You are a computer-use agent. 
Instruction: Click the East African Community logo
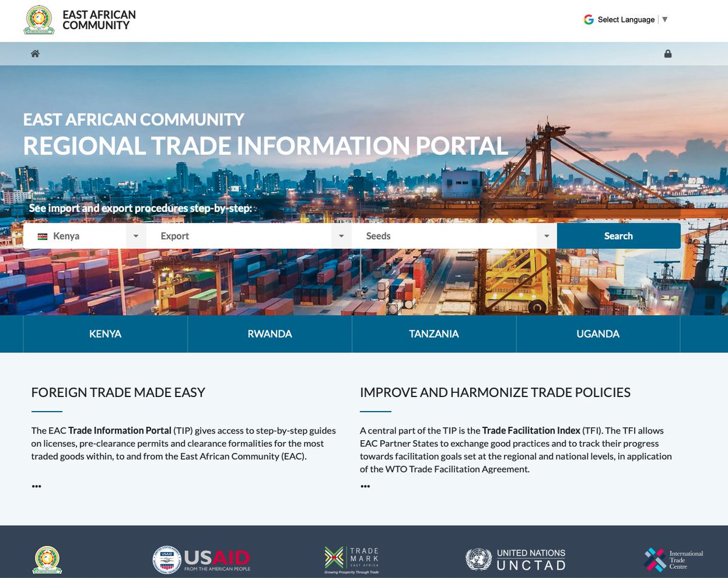[39, 19]
